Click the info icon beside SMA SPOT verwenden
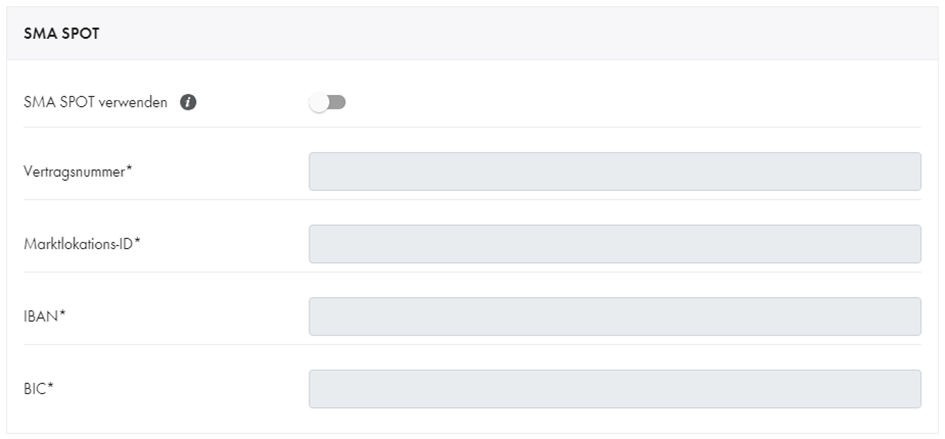This screenshot has width=945, height=439. point(188,103)
